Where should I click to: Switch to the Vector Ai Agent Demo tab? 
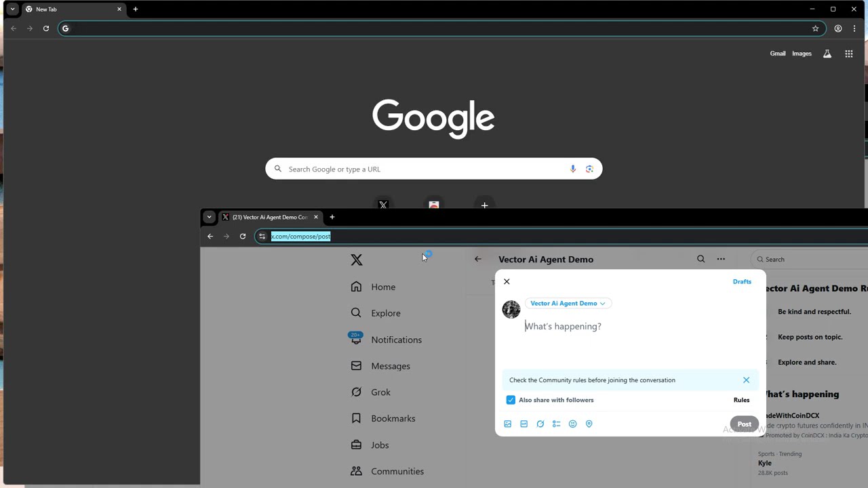[x=270, y=217]
